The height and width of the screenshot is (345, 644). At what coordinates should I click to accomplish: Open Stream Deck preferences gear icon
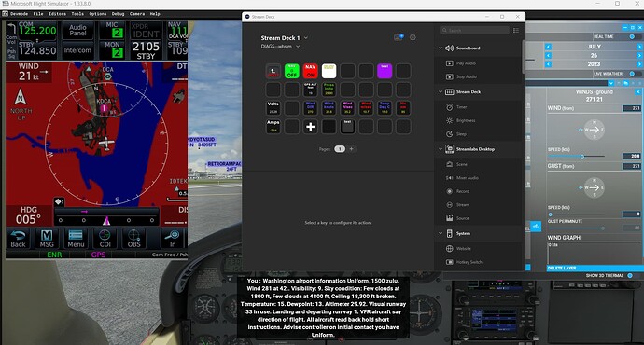click(413, 37)
